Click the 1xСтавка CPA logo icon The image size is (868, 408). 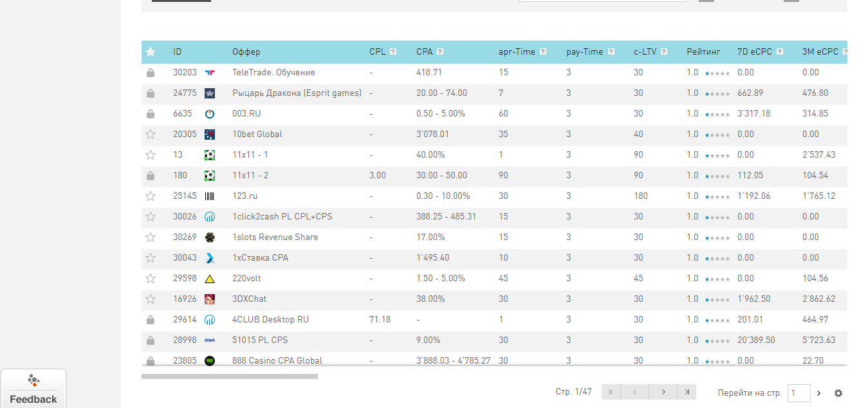[x=210, y=258]
